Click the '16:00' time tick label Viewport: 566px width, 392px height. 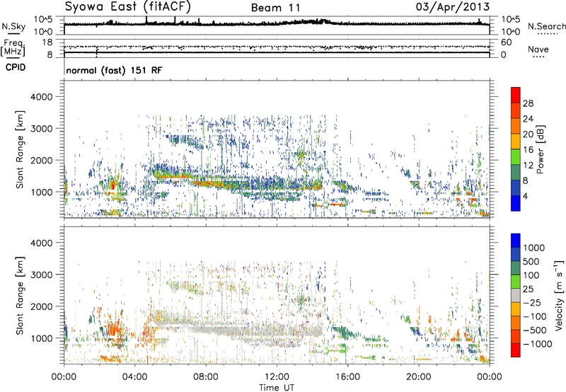347,377
